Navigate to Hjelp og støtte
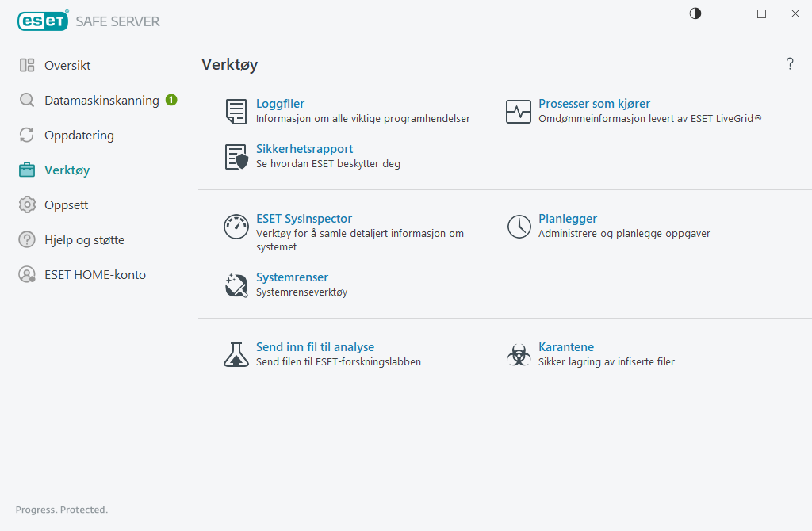812x531 pixels. [x=84, y=240]
